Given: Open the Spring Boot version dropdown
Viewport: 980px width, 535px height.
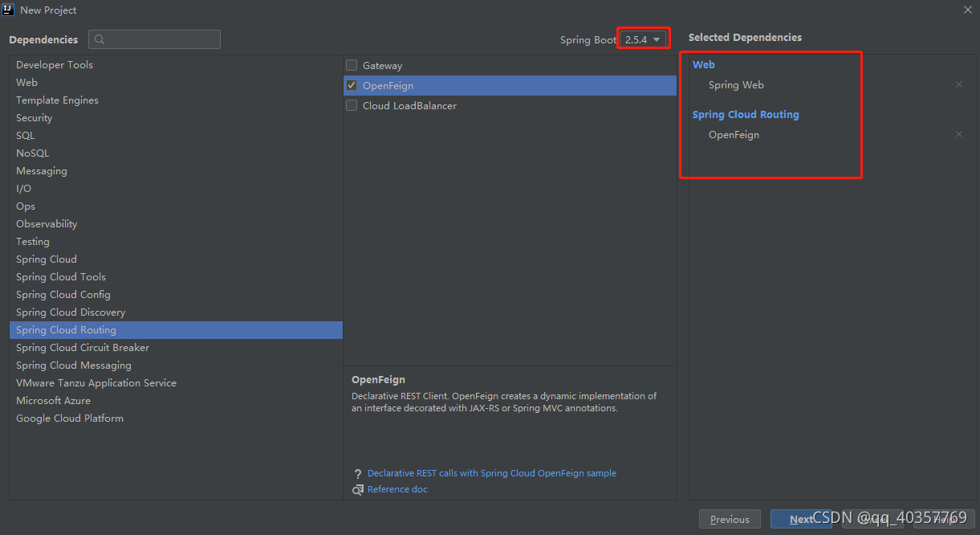Looking at the screenshot, I should [x=644, y=39].
